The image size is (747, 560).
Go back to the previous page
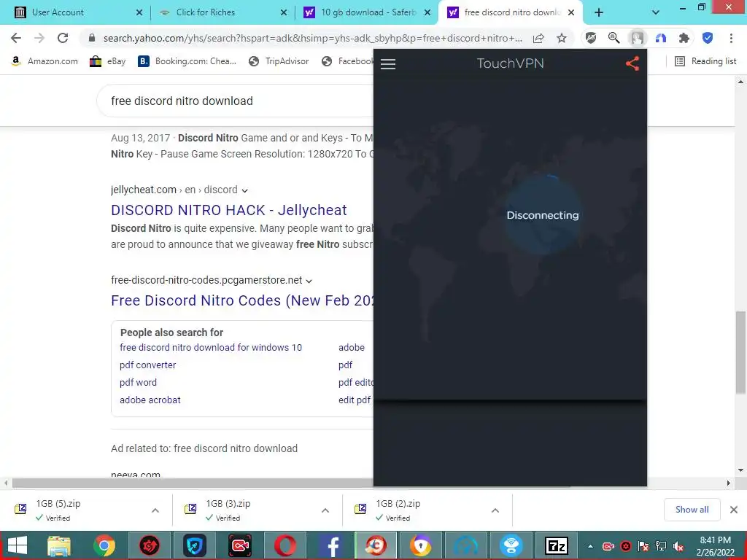[x=16, y=38]
